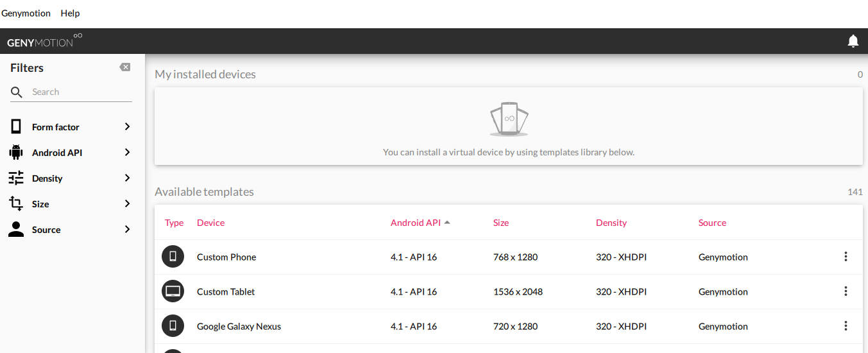Click the Custom Tablet device type icon
The image size is (868, 353).
[173, 291]
